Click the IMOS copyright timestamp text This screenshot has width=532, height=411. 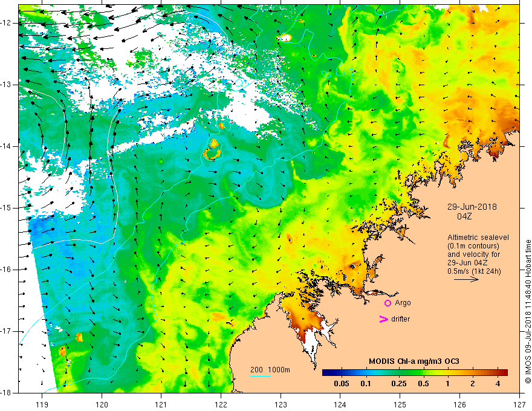coord(528,311)
